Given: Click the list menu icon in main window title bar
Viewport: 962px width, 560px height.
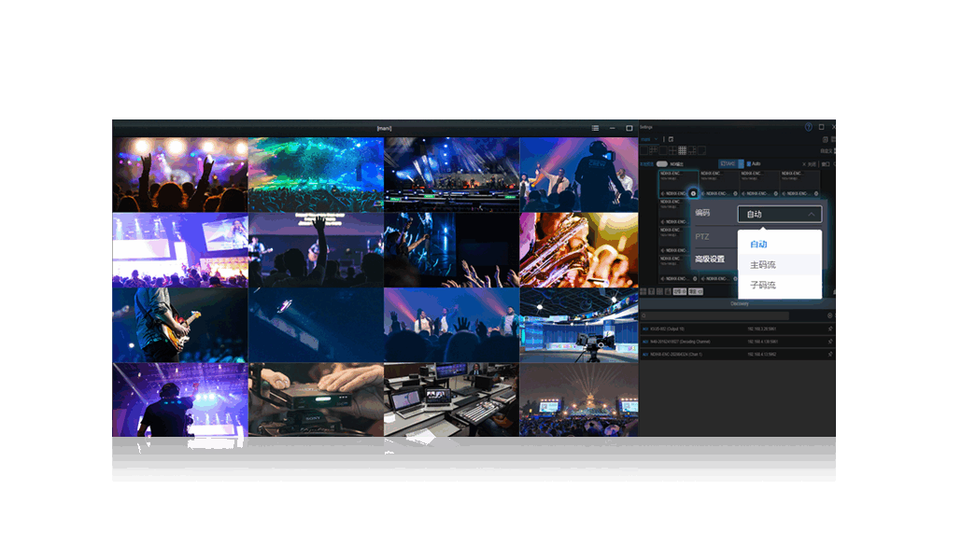Looking at the screenshot, I should pyautogui.click(x=595, y=128).
